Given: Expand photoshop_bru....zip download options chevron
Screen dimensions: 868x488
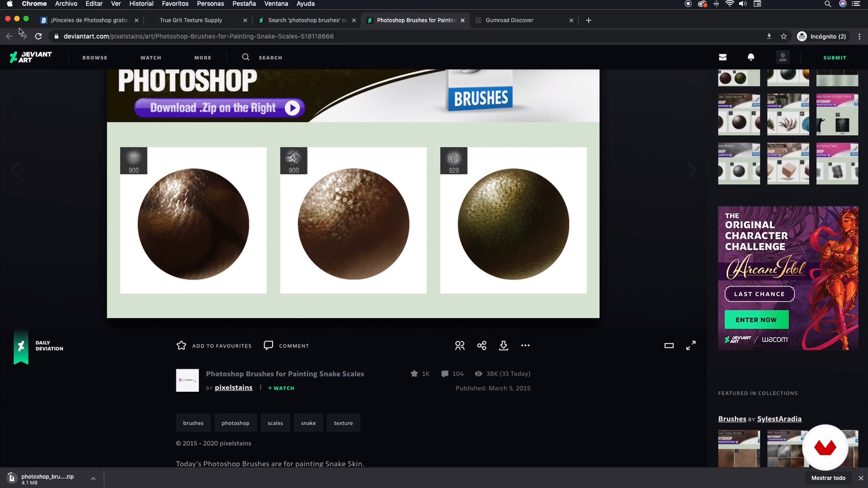Looking at the screenshot, I should coord(93,478).
